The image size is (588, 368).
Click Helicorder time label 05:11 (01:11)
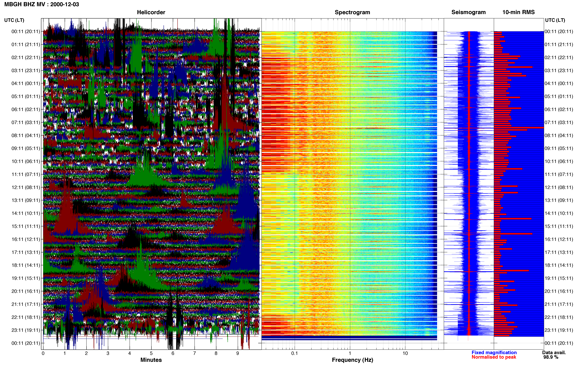26,96
